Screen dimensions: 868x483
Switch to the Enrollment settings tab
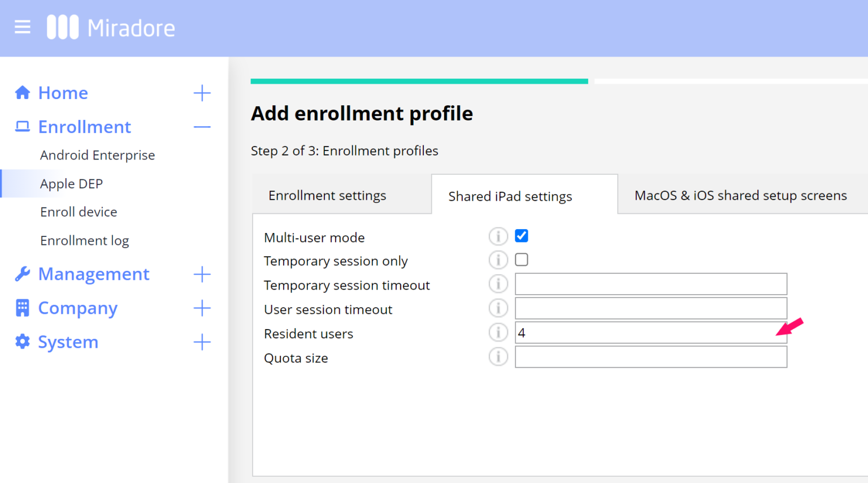(327, 195)
